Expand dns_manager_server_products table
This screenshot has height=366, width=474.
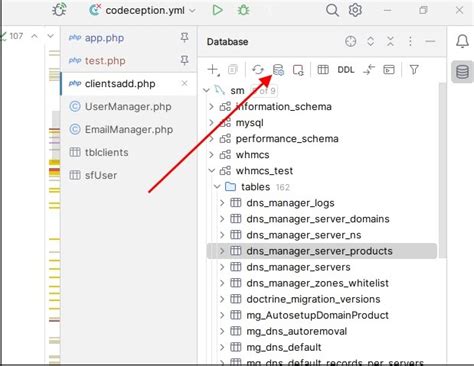coord(222,251)
